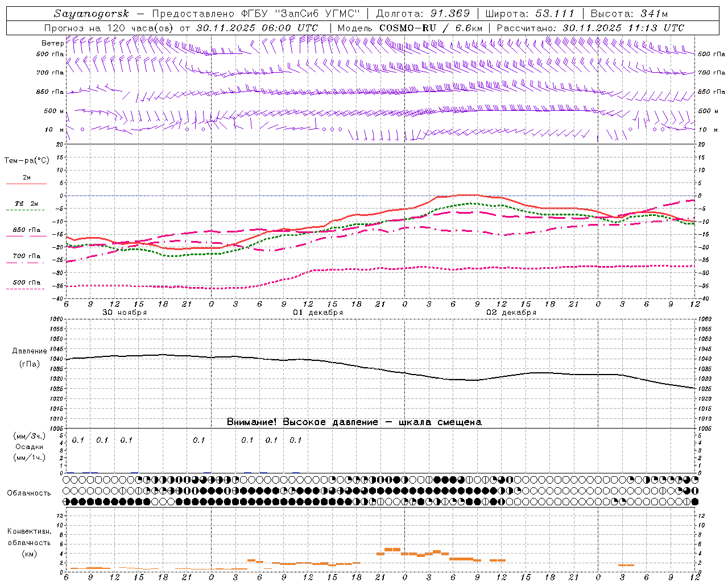Click the 'Осадки' precipitation label

[30, 447]
